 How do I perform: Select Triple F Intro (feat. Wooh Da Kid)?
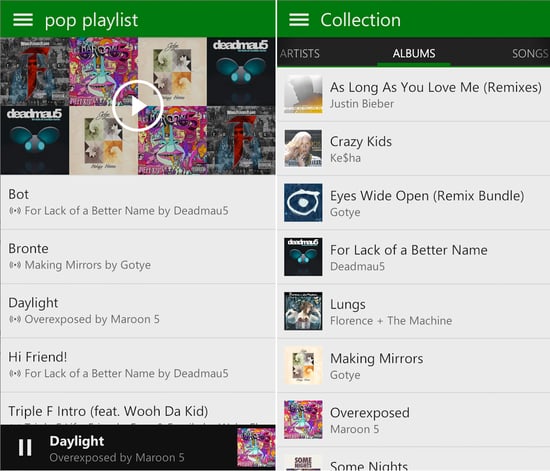tap(138, 409)
